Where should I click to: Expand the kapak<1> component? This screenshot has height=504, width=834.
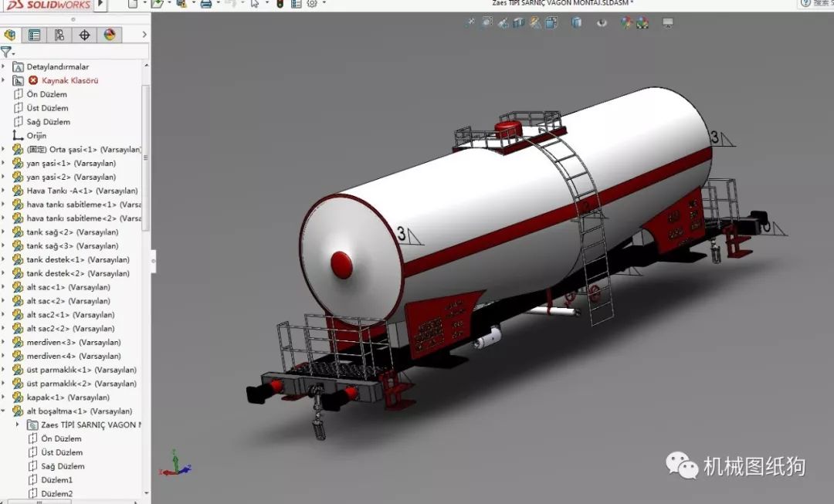[x=4, y=397]
